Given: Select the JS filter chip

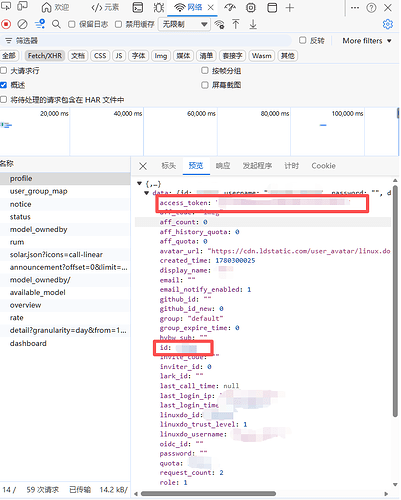Looking at the screenshot, I should pos(119,56).
